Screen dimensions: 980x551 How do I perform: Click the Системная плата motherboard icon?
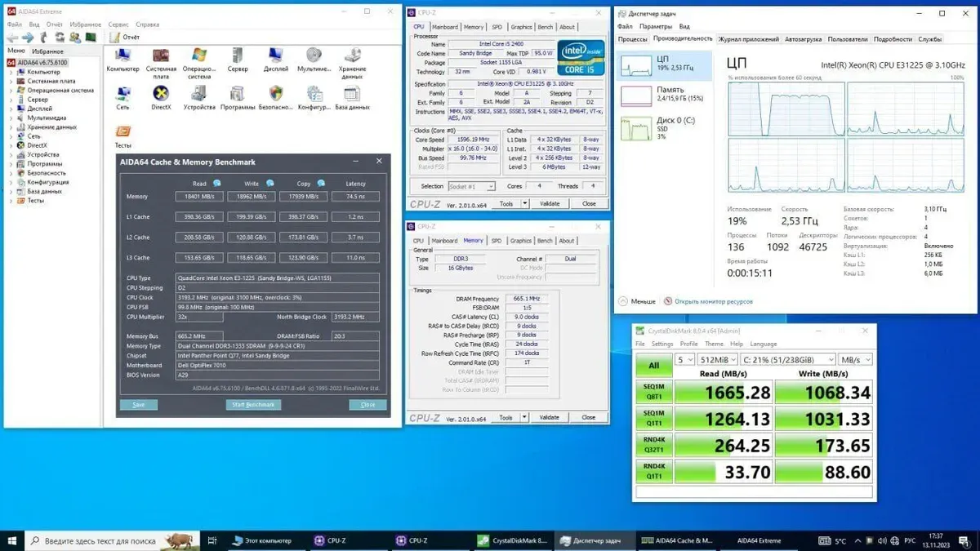click(x=161, y=59)
